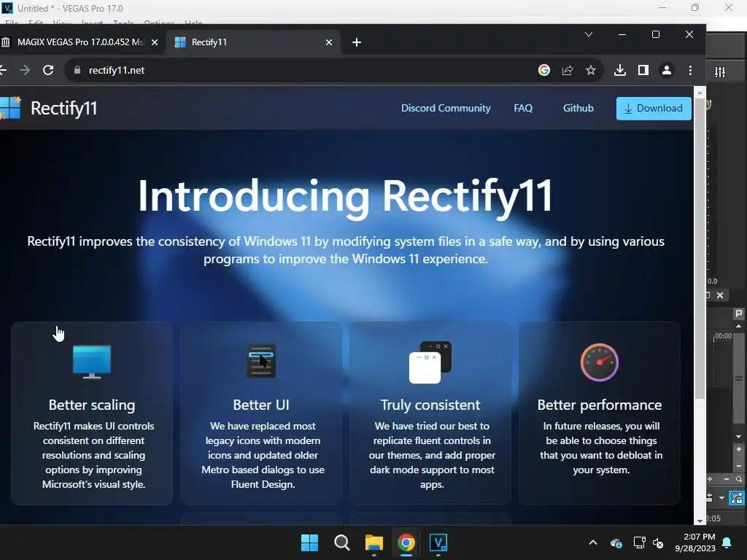Open the notifications bell
The image size is (747, 560).
[x=727, y=542]
